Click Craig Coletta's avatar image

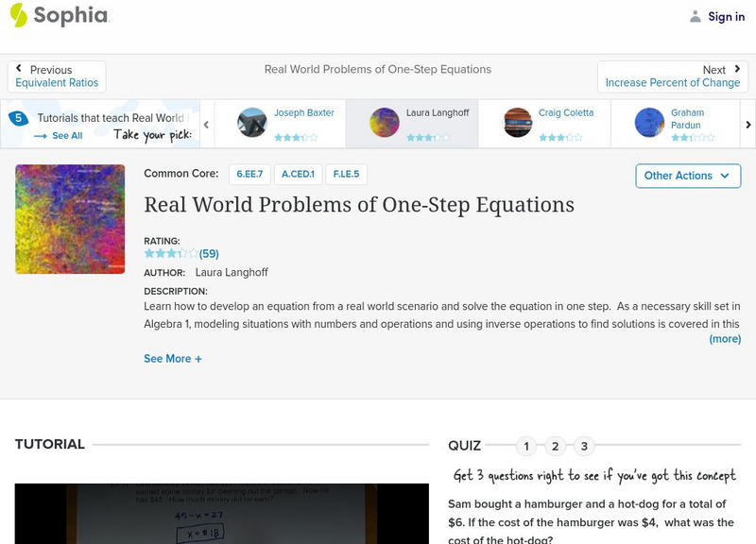pyautogui.click(x=518, y=123)
